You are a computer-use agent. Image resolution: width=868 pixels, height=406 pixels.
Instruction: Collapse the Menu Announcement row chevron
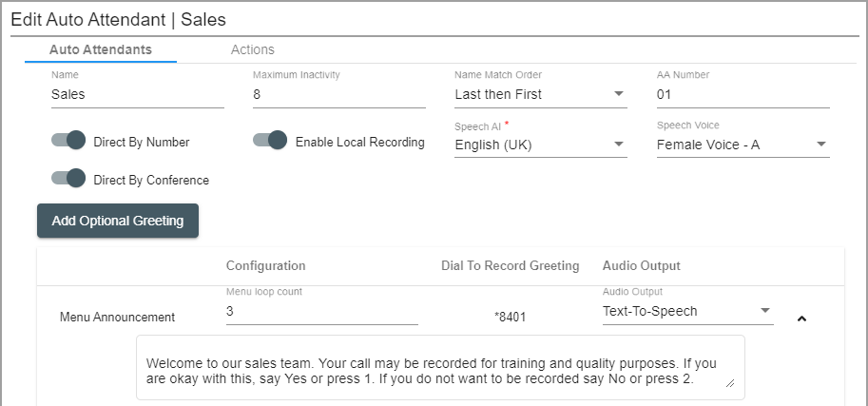pos(801,319)
